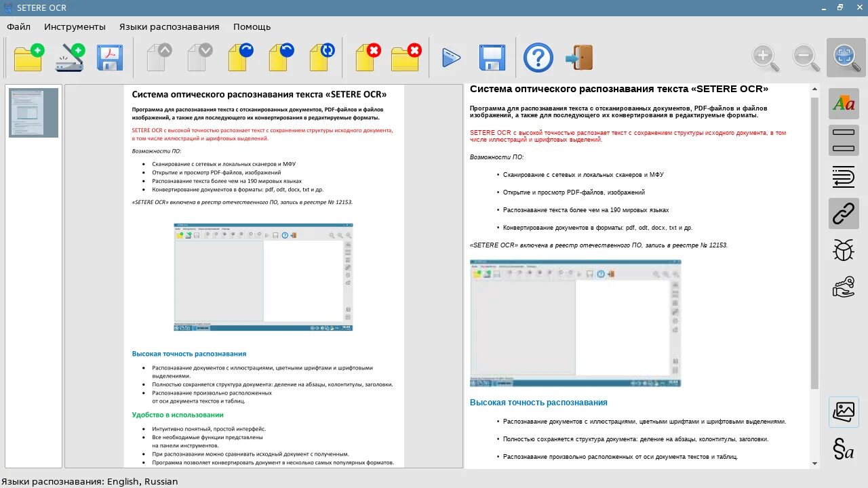Click the result pane scrollbar down arrow
The height and width of the screenshot is (488, 868).
[814, 464]
